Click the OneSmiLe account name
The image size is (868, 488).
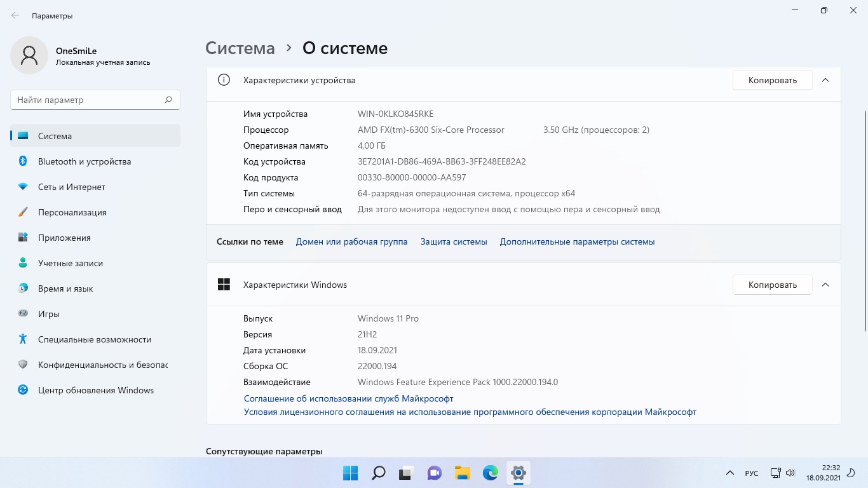(x=76, y=51)
